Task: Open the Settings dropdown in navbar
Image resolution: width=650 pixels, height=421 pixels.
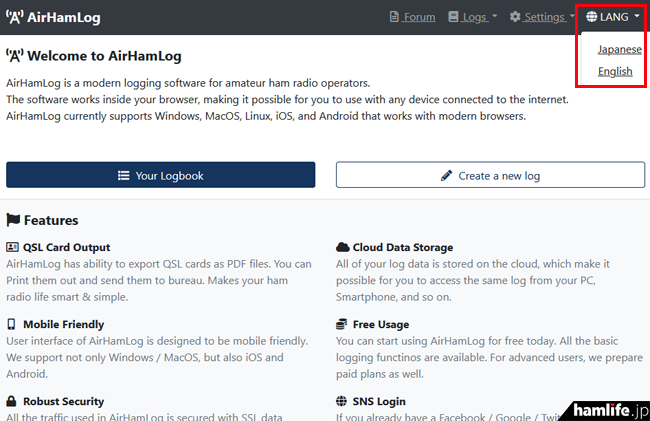Action: [541, 17]
